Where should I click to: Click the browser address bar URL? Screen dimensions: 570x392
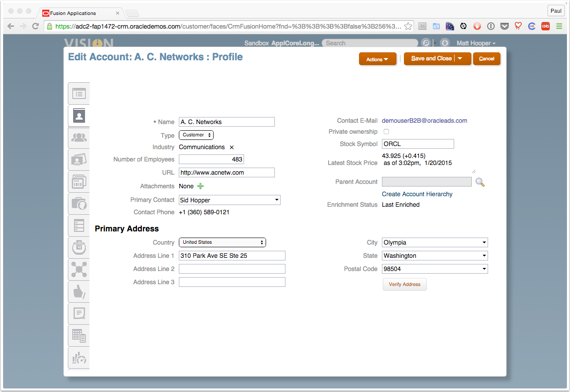pyautogui.click(x=229, y=26)
